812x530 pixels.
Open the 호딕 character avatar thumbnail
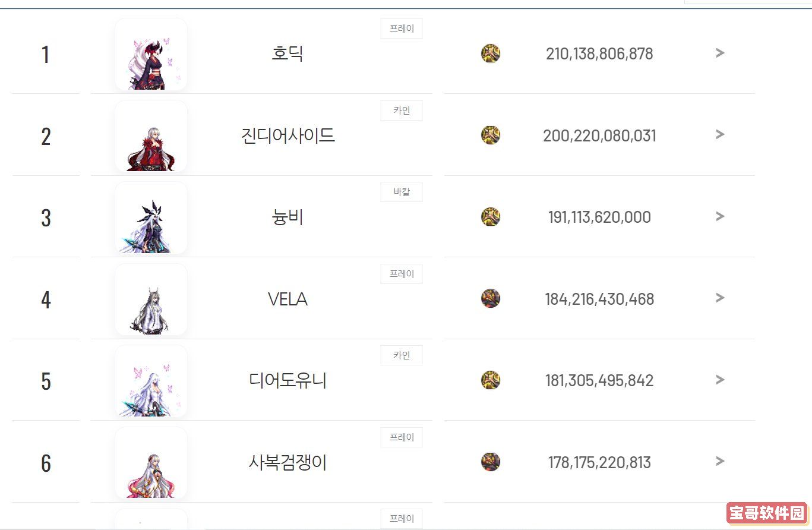tap(151, 54)
